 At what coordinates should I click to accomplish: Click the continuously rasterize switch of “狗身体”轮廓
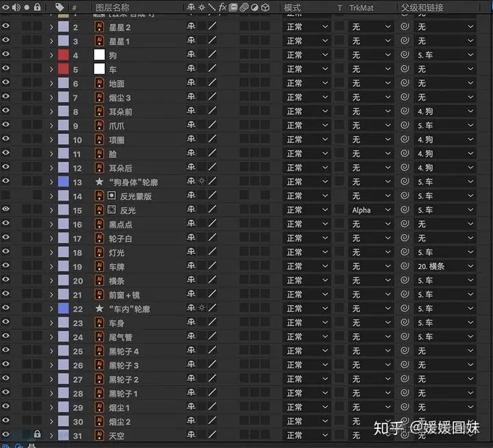201,181
